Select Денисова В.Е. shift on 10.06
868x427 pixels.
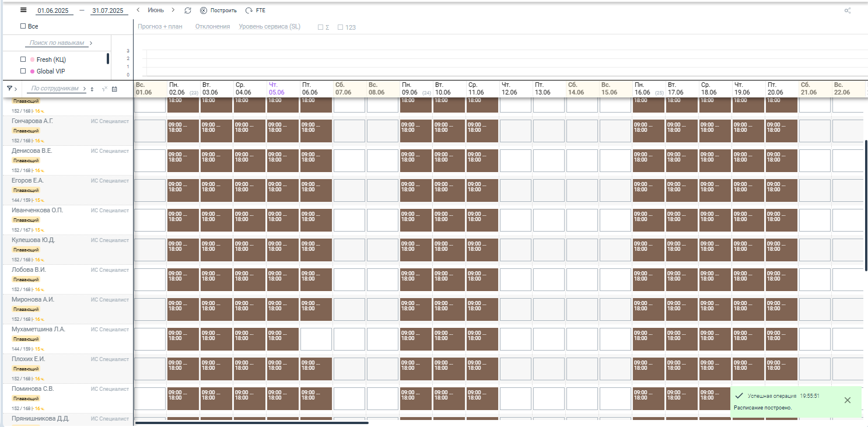click(449, 160)
